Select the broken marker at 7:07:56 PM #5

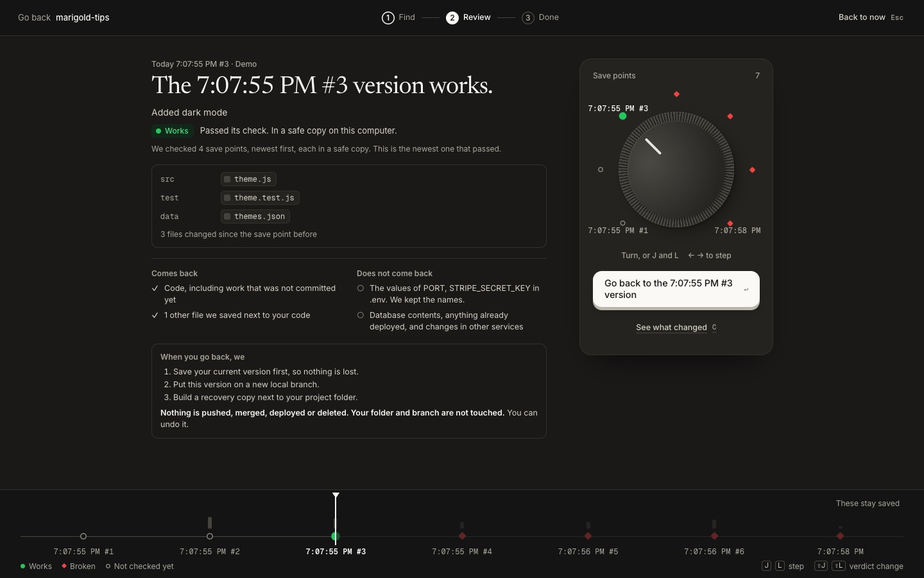click(x=588, y=536)
